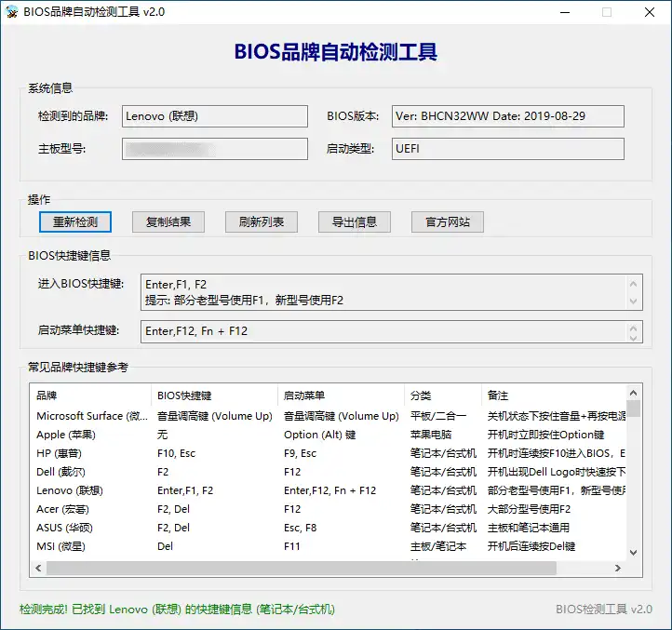Focus the 检测到的品牌 field showing Lenovo

click(x=215, y=116)
